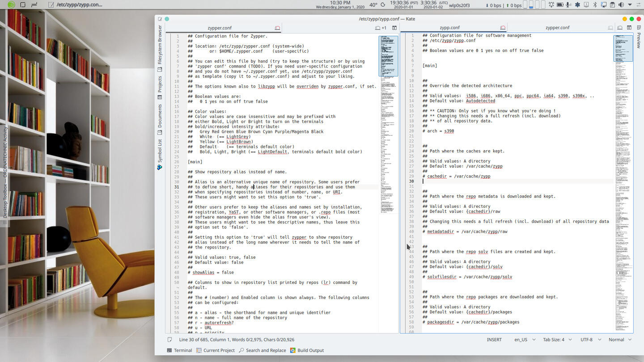Open the Projects side panel
The image size is (644, 362).
tap(160, 88)
